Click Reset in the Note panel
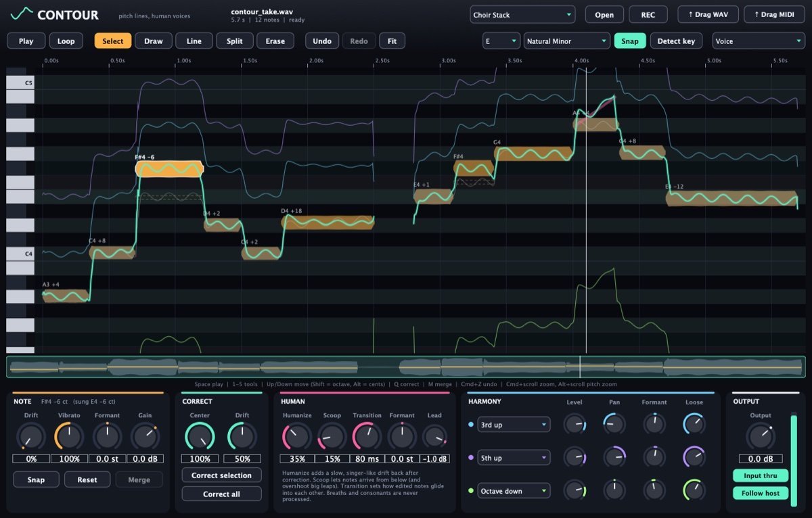The image size is (812, 518). pyautogui.click(x=87, y=479)
